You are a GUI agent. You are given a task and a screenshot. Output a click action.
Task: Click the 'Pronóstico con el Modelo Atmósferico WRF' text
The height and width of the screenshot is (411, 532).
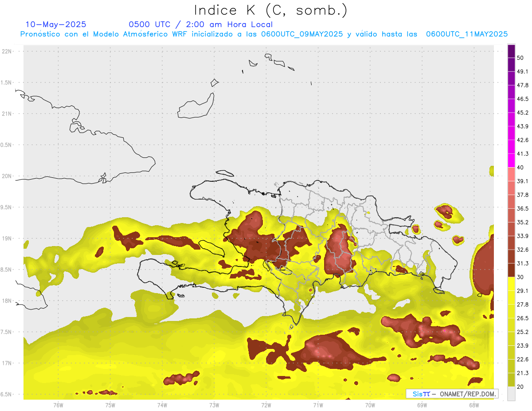click(105, 34)
